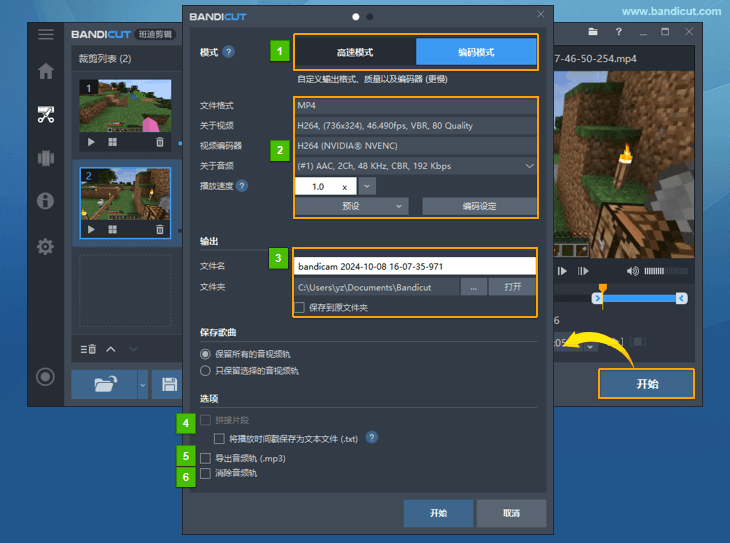Mute audio with the speaker icon
The image size is (730, 543).
point(632,271)
